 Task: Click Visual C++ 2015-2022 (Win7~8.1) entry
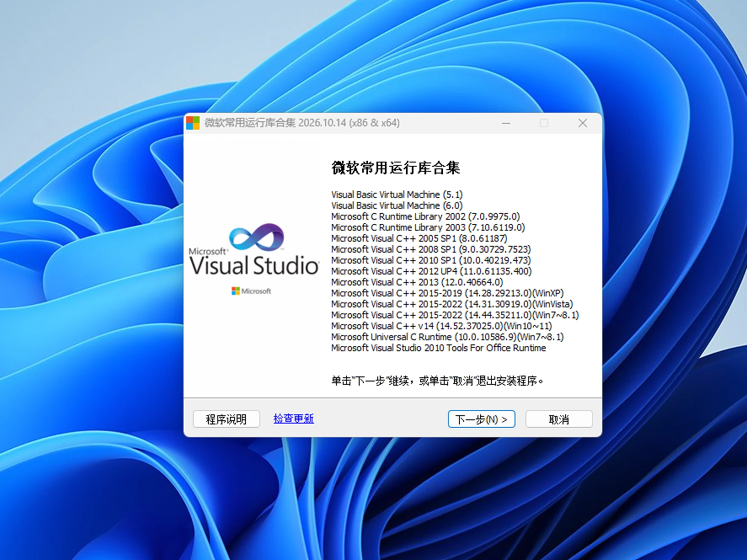coord(455,315)
